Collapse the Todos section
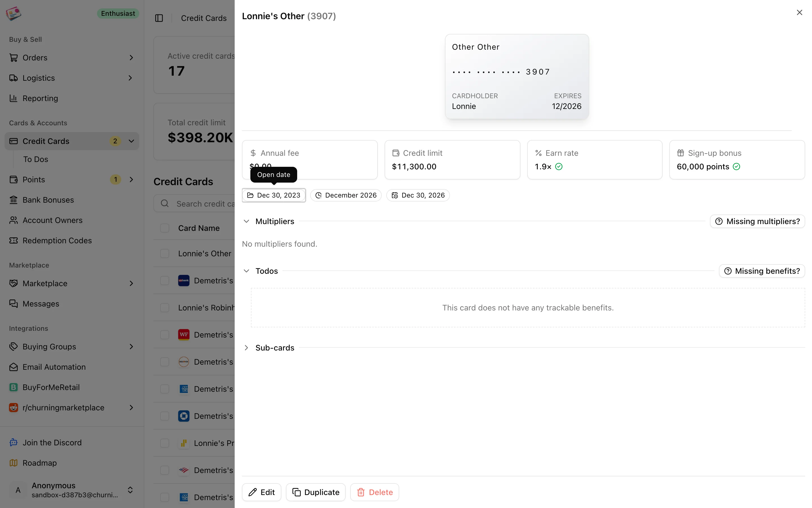This screenshot has width=812, height=508. 246,271
